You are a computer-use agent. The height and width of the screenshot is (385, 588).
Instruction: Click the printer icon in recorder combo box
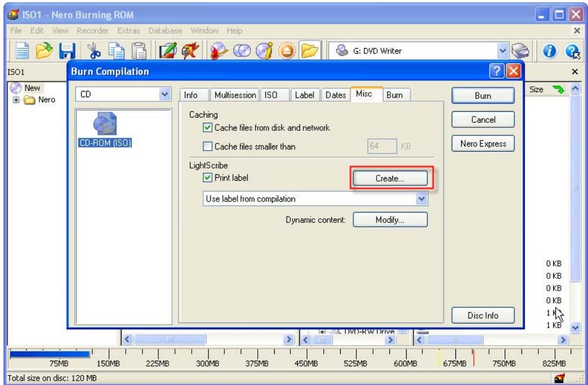click(341, 50)
